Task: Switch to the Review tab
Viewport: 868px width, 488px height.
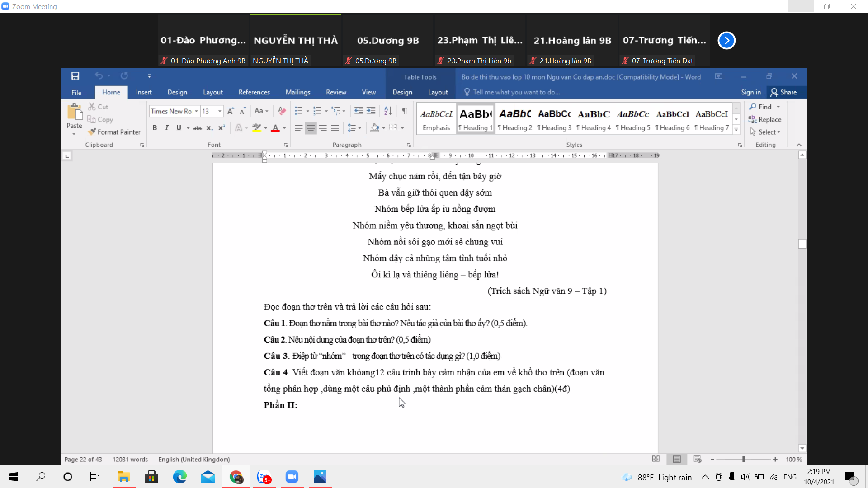Action: point(336,92)
